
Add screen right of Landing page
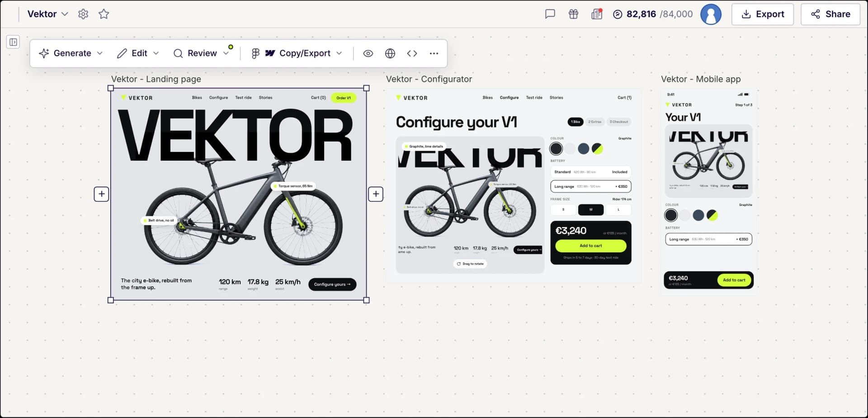coord(376,194)
